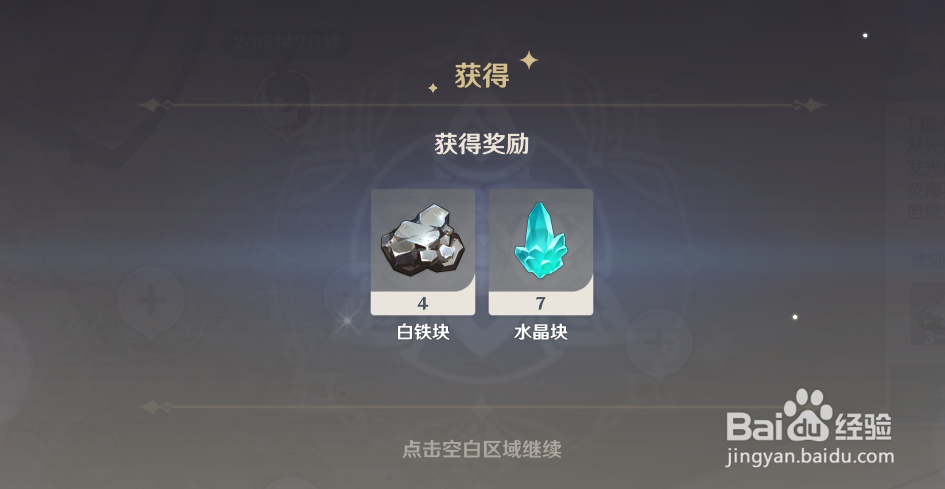Screen dimensions: 945x489
Task: Tap 点击空白区域继续 to continue
Action: (x=482, y=449)
